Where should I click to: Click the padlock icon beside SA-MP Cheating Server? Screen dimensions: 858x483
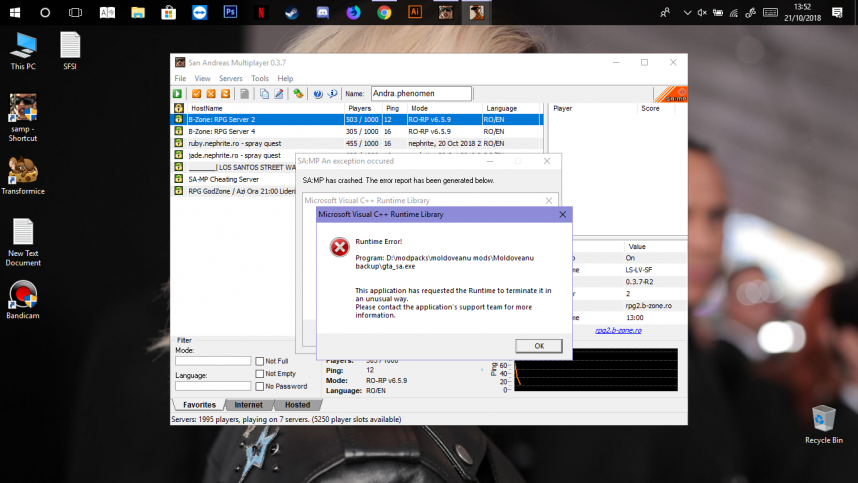coord(178,179)
